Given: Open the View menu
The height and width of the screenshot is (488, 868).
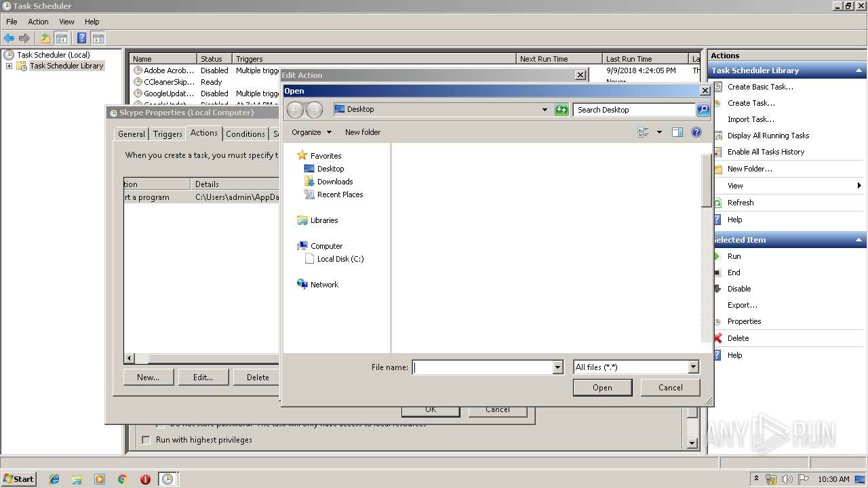Looking at the screenshot, I should tap(66, 22).
